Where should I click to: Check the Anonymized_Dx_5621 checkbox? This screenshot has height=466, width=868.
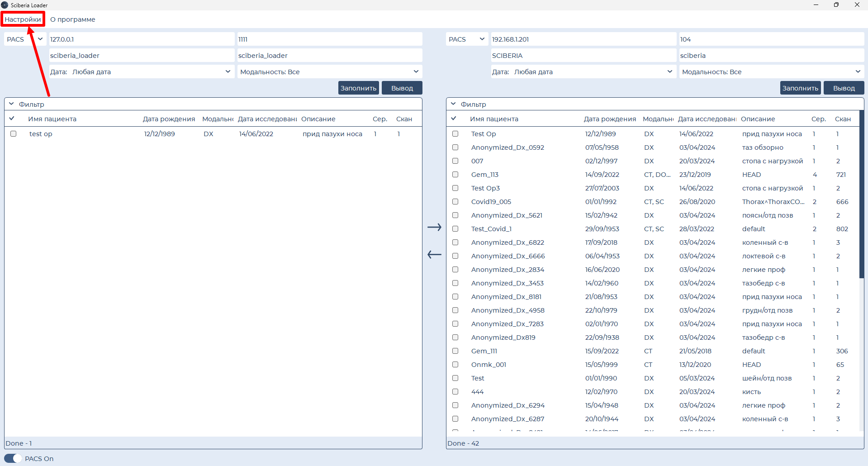[455, 215]
